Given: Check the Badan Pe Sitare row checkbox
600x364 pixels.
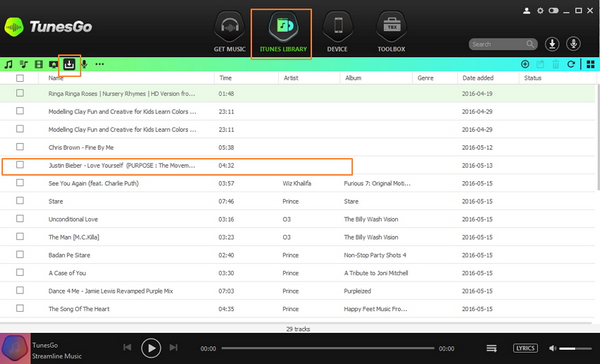Looking at the screenshot, I should 20,255.
